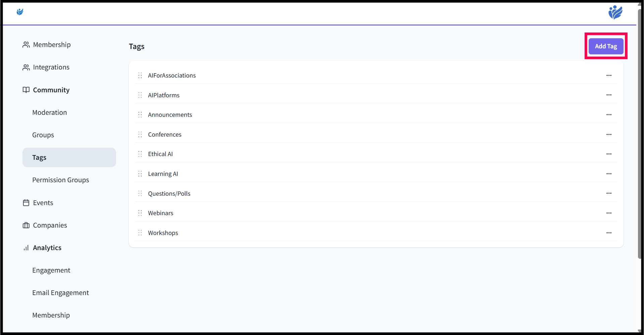Click the Events sidebar link
Image resolution: width=644 pixels, height=335 pixels.
[x=43, y=203]
